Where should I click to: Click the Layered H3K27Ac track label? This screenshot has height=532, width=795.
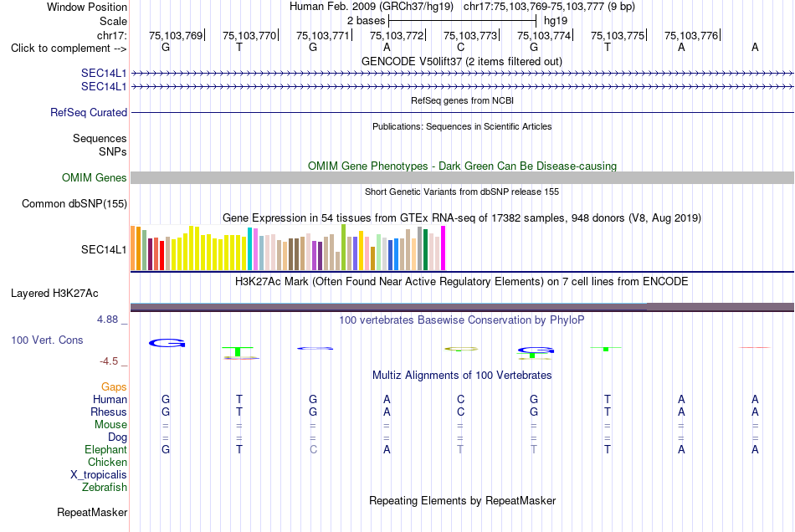pyautogui.click(x=54, y=294)
